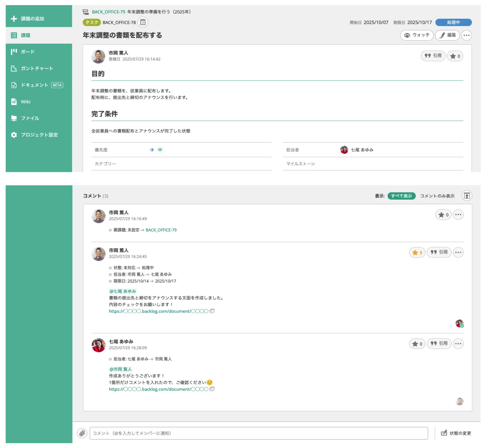Screen dimensions: 486x448
Task: Click the notified-user avatar under 16:24:45 comment
Action: [x=460, y=323]
